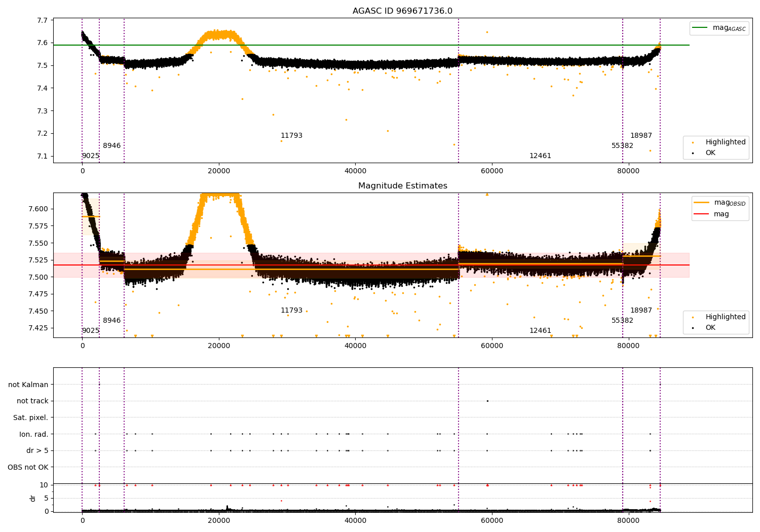Select the orange mag OBSID legend entry
760x532 pixels.
[720, 203]
